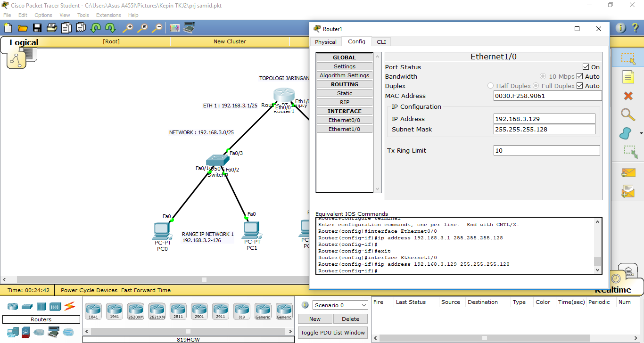This screenshot has width=644, height=343.
Task: Pick the 2811 router model
Action: [178, 311]
